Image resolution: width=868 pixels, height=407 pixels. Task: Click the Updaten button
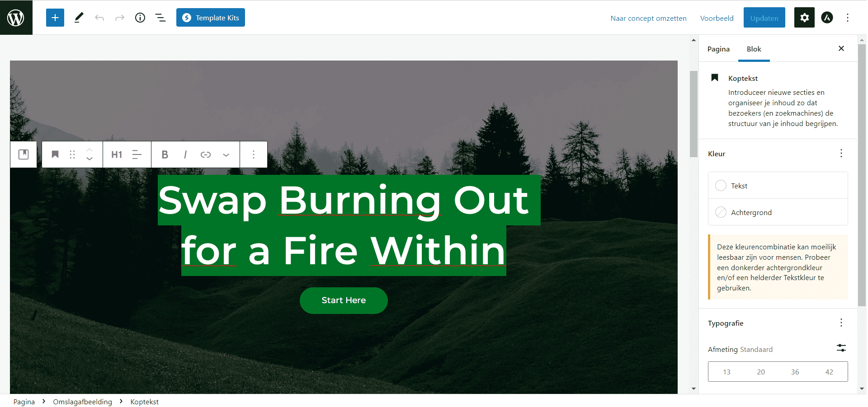point(764,18)
